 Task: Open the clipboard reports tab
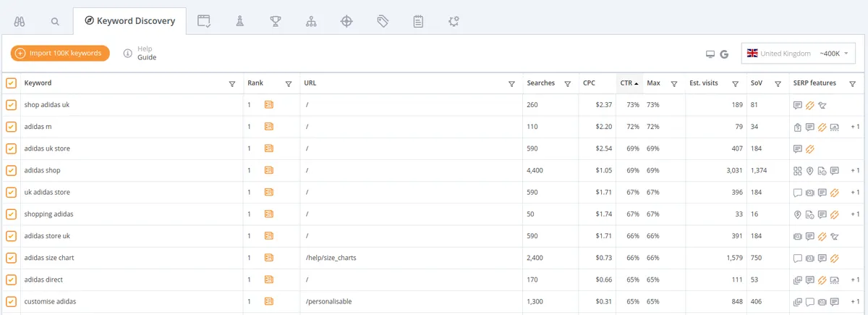pyautogui.click(x=418, y=21)
